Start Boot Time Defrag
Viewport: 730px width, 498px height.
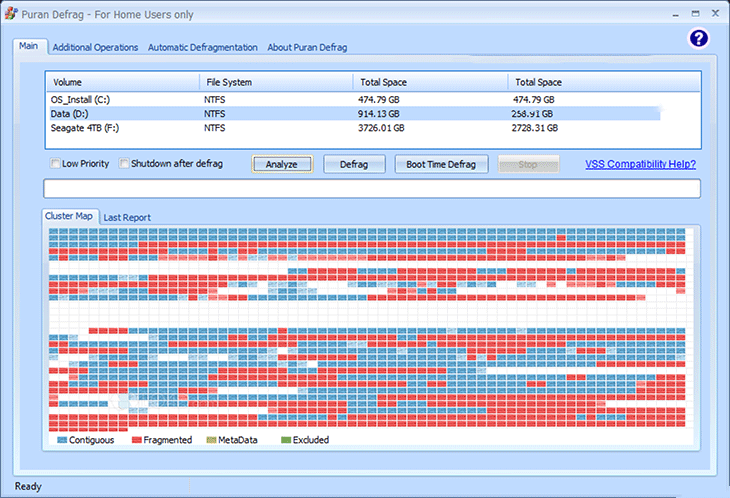[441, 164]
